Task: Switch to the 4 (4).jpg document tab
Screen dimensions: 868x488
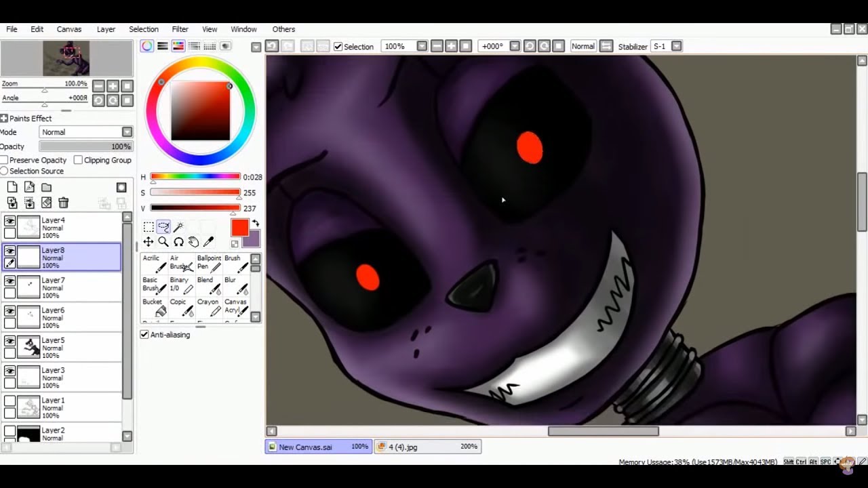Action: click(x=427, y=447)
